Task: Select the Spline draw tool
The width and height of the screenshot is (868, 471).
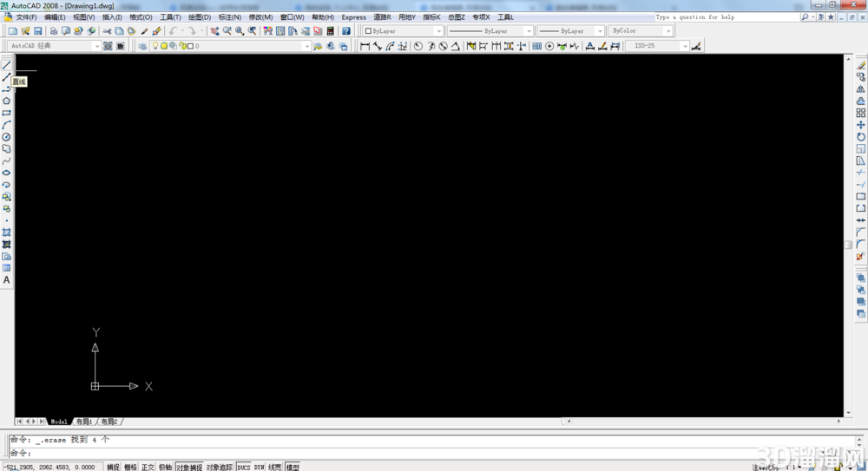Action: tap(7, 161)
